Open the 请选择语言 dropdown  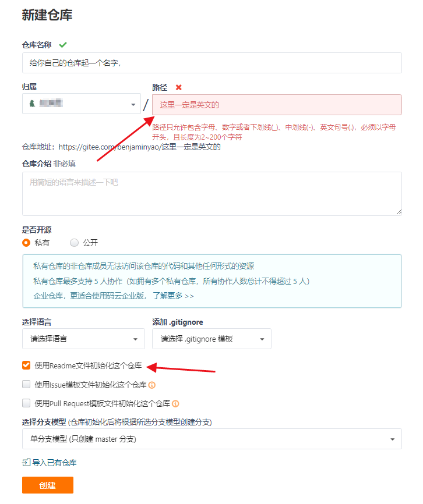click(x=83, y=339)
